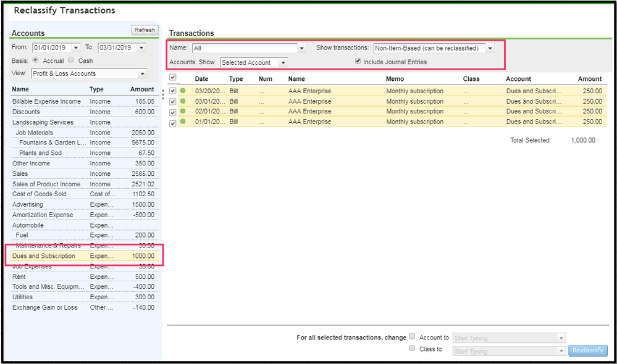Open the Show transactions dropdown

490,48
